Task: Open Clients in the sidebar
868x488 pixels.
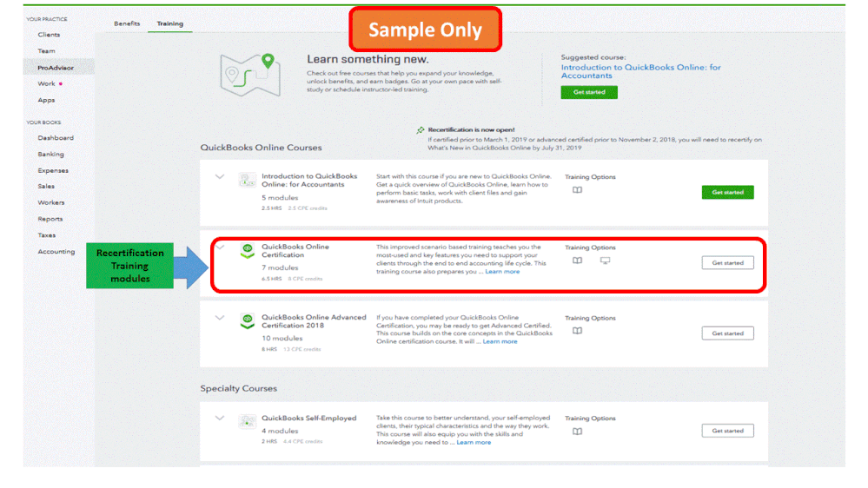Action: pyautogui.click(x=49, y=35)
